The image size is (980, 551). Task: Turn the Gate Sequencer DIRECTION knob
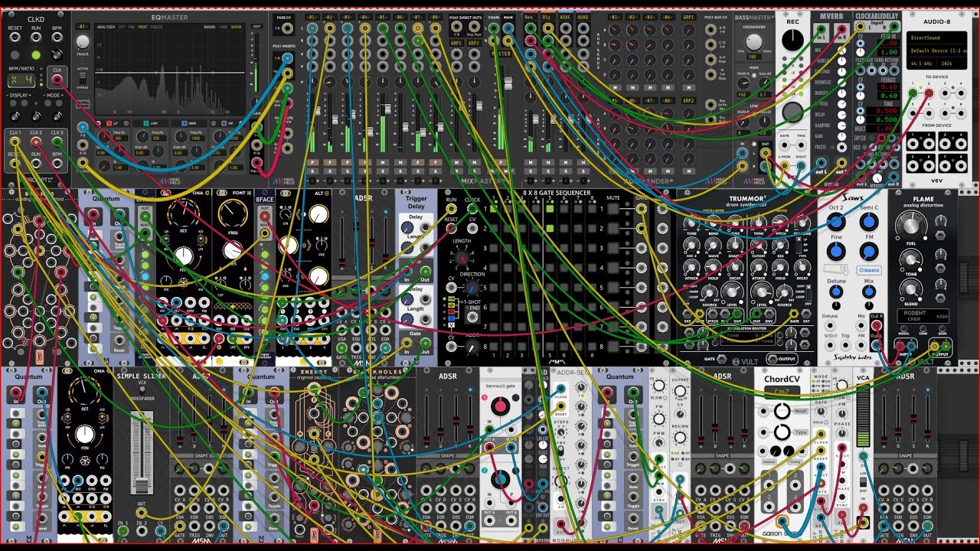[472, 288]
